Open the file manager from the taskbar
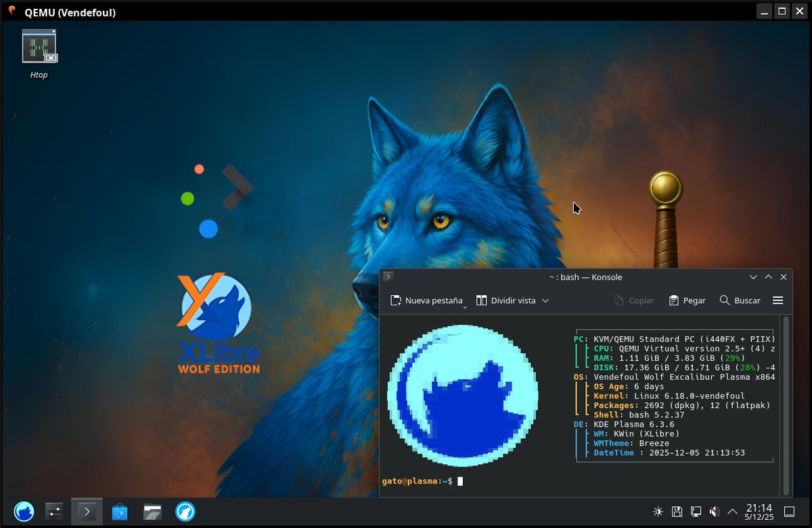Viewport: 812px width, 528px height. [152, 511]
